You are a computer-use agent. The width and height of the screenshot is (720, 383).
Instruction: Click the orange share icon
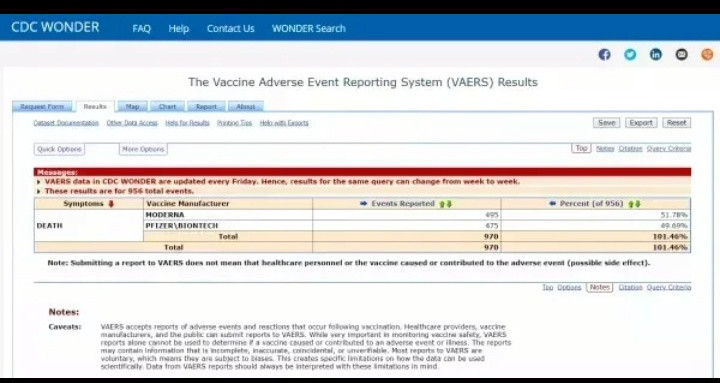click(707, 55)
